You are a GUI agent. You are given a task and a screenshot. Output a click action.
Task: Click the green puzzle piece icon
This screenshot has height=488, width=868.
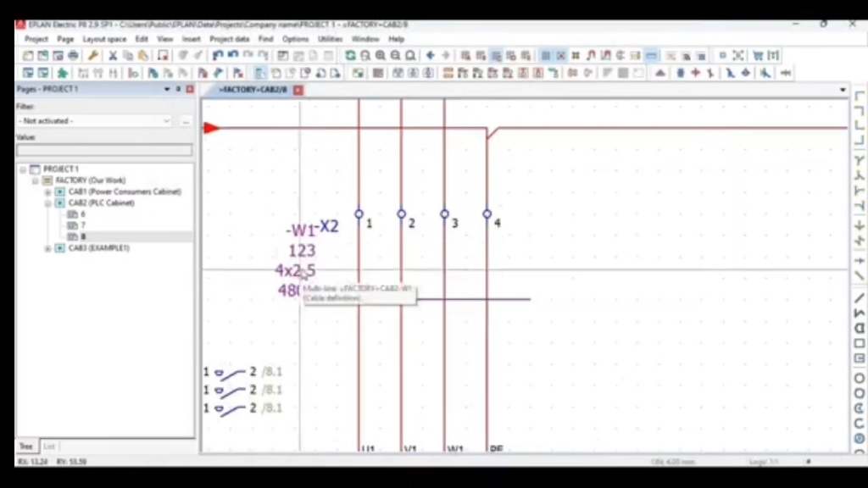point(63,73)
